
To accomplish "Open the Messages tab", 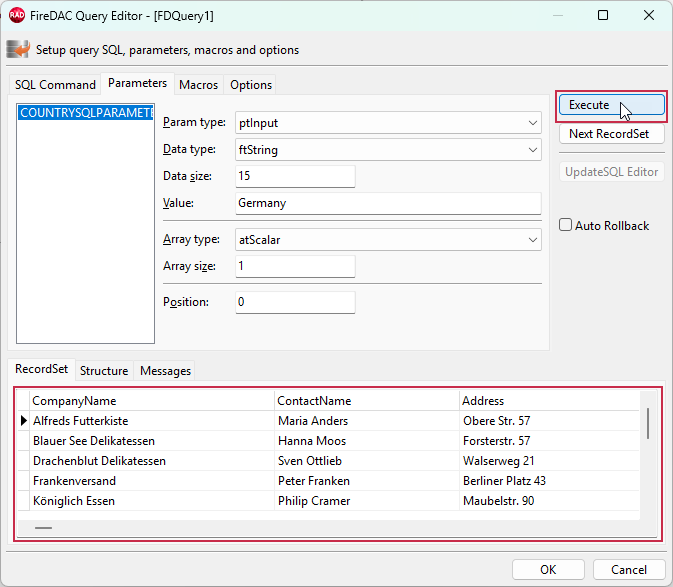I will pos(165,371).
